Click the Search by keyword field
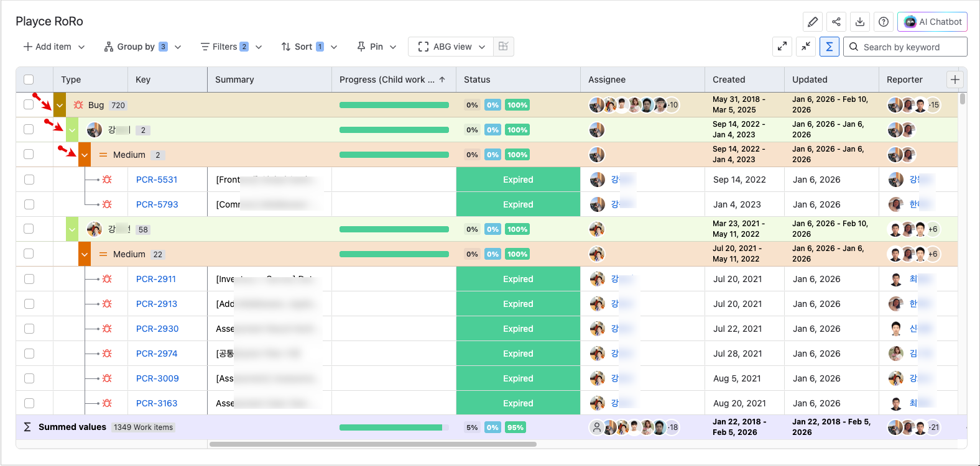This screenshot has height=466, width=980. 911,47
